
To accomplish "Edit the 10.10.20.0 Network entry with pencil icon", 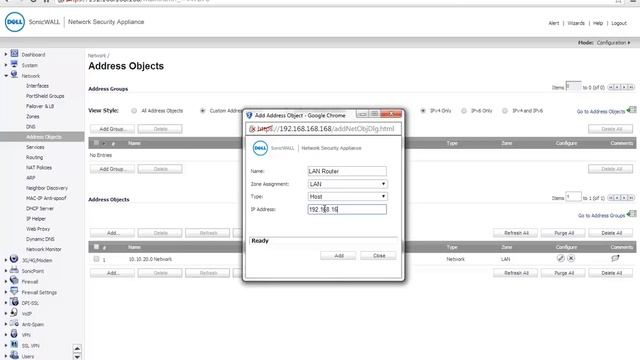I will coord(561,258).
